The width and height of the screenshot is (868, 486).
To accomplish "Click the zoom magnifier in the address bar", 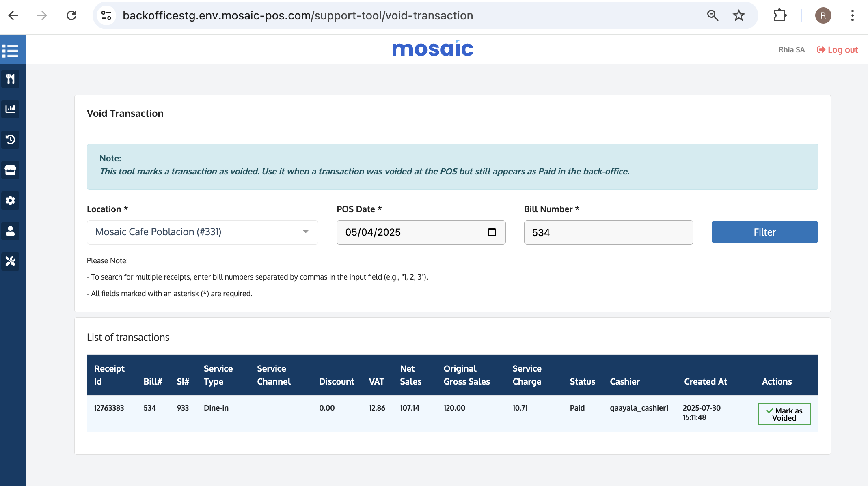I will 712,15.
